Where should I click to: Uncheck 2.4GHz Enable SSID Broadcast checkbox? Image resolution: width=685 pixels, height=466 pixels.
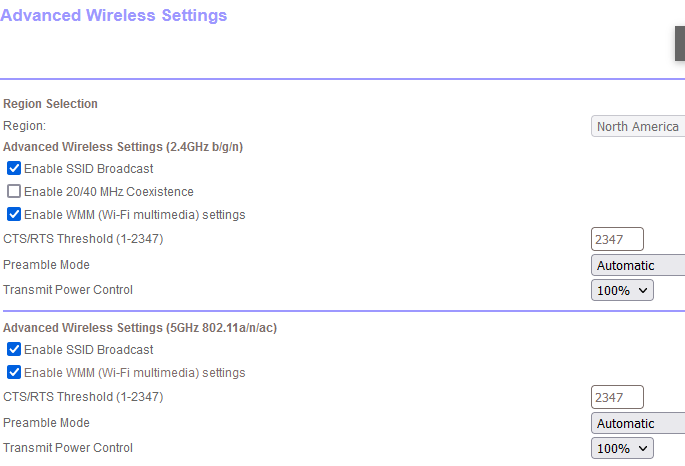point(14,168)
